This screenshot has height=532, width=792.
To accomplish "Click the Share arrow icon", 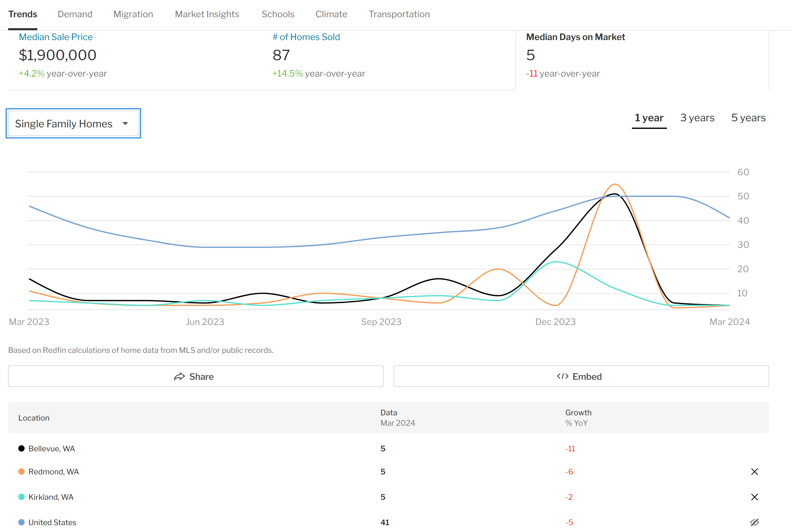I will pos(179,376).
